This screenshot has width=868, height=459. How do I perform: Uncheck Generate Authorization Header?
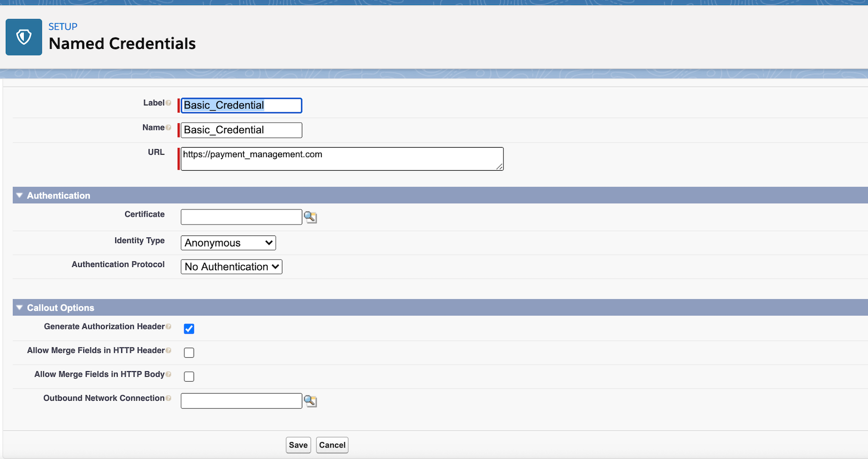click(189, 329)
